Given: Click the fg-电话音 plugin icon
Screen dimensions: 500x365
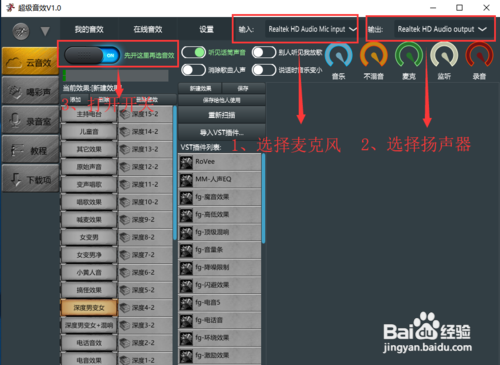Looking at the screenshot, I should coord(186,321).
